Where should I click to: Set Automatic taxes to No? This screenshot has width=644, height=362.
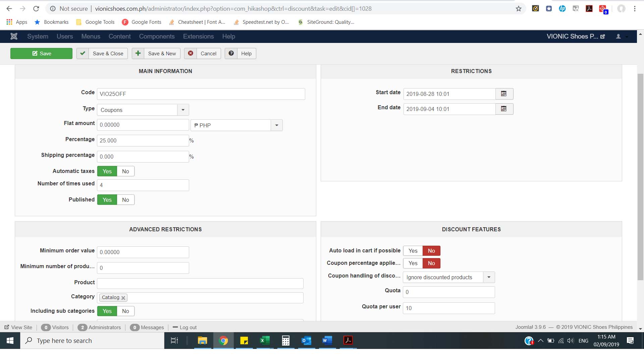[125, 171]
